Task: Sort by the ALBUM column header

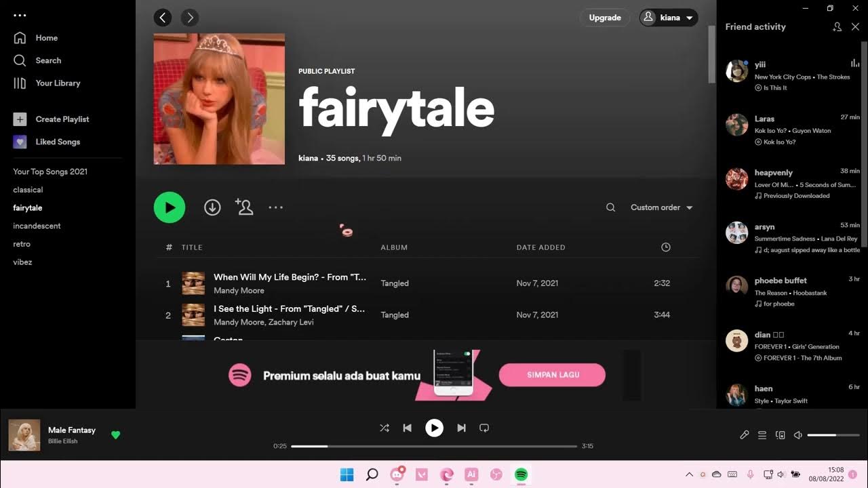Action: 394,247
